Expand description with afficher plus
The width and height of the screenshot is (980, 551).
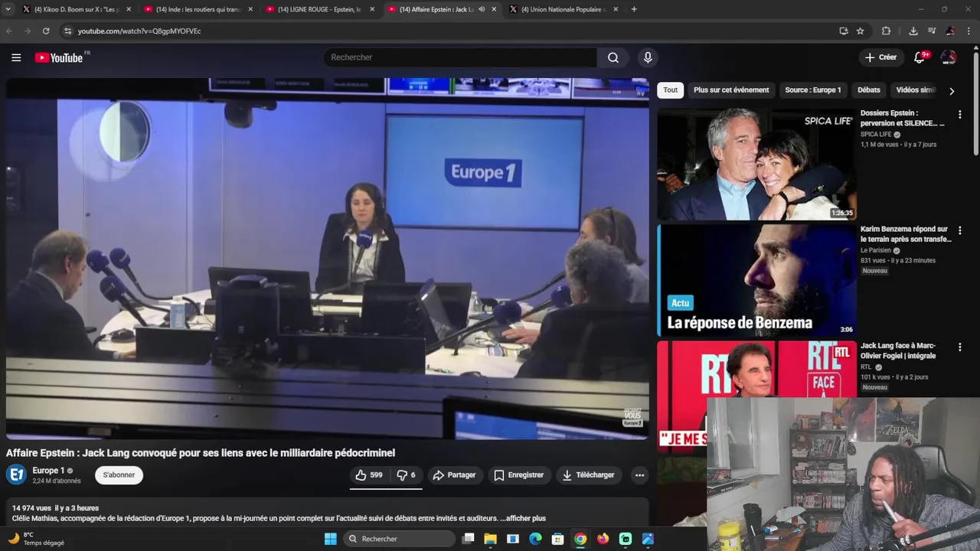tap(522, 518)
